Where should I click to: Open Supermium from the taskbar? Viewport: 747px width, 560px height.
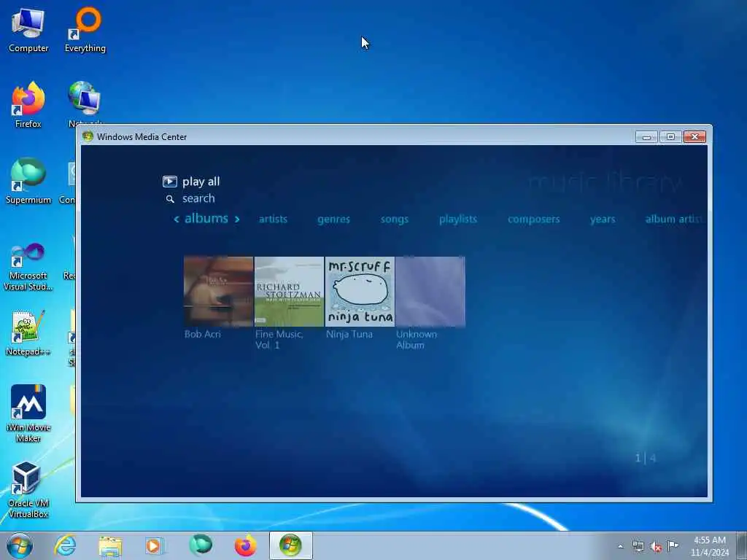[201, 545]
